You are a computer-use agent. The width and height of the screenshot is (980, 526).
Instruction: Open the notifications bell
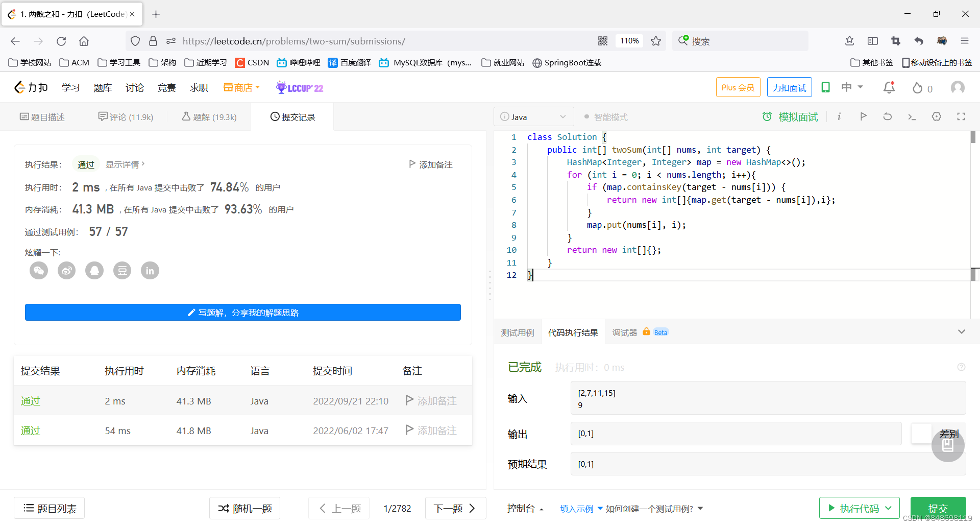coord(889,87)
